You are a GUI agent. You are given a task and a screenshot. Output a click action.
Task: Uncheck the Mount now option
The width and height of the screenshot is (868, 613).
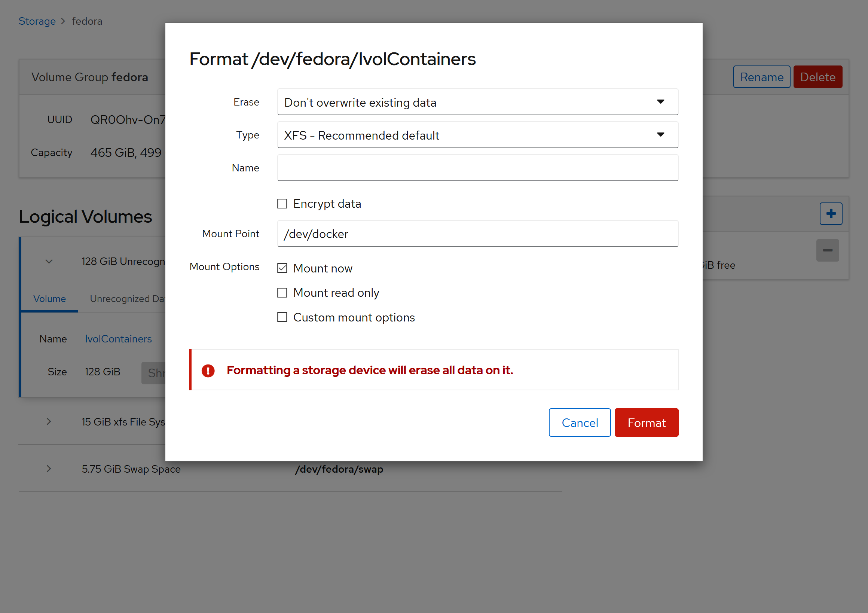click(x=282, y=268)
